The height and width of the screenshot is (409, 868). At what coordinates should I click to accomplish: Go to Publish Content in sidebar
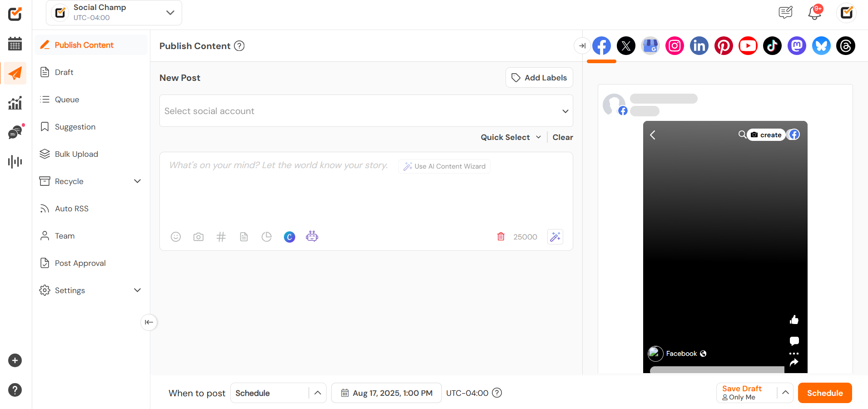click(x=91, y=45)
